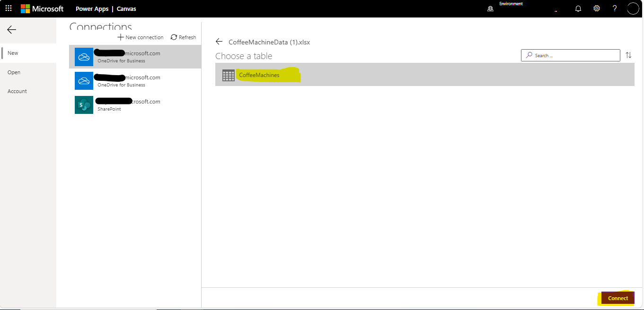Select the SharePoint connection

[135, 105]
